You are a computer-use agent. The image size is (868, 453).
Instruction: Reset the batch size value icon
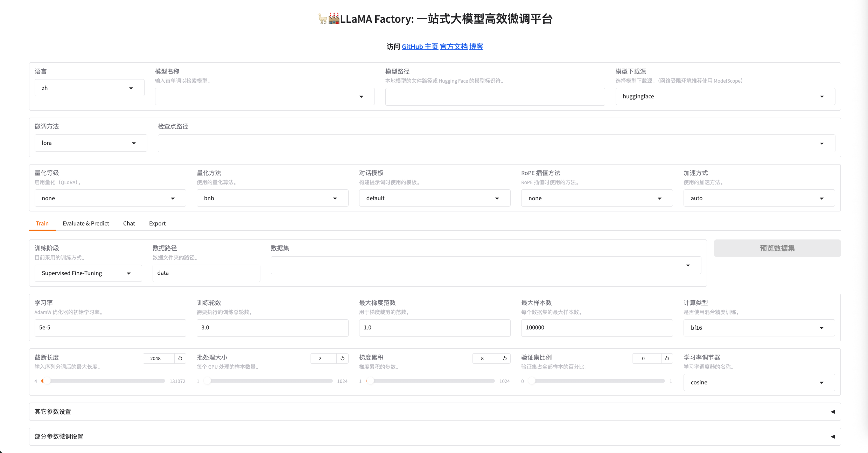(x=343, y=358)
